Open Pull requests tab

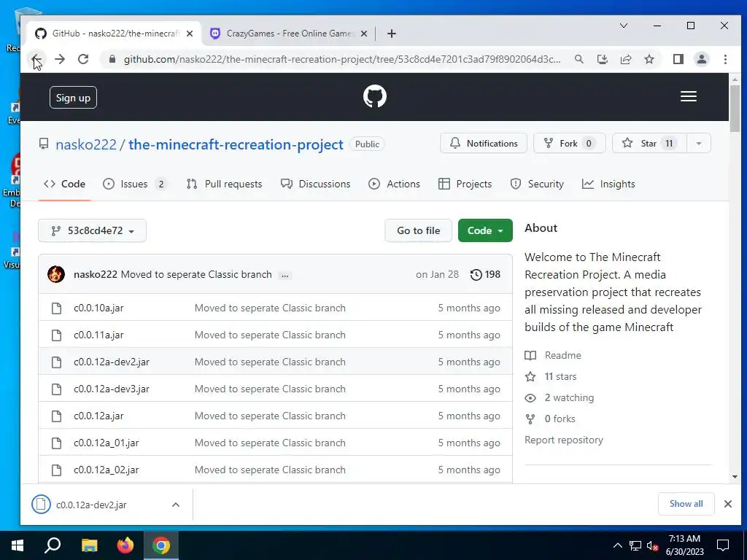tap(224, 184)
